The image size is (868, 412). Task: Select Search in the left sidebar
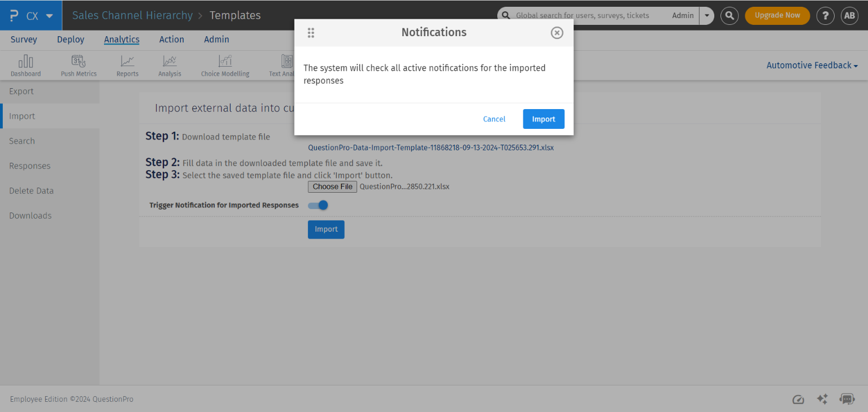tap(50, 141)
